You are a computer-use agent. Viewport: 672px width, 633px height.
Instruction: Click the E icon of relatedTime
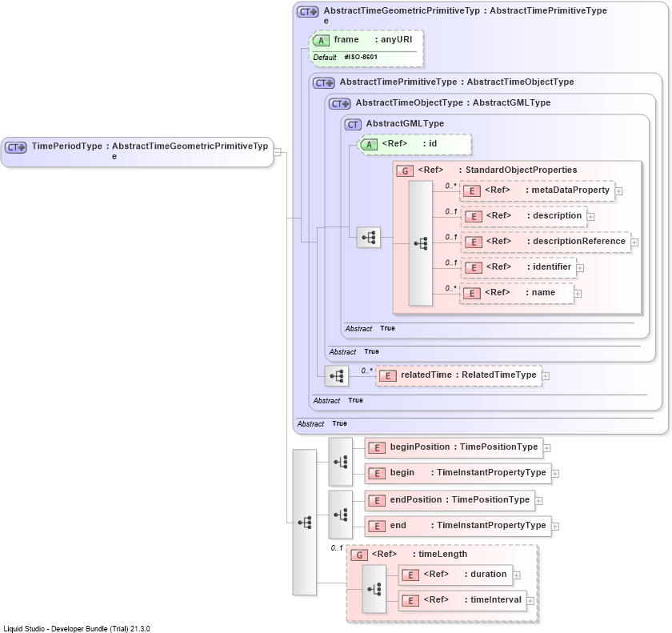click(x=388, y=376)
